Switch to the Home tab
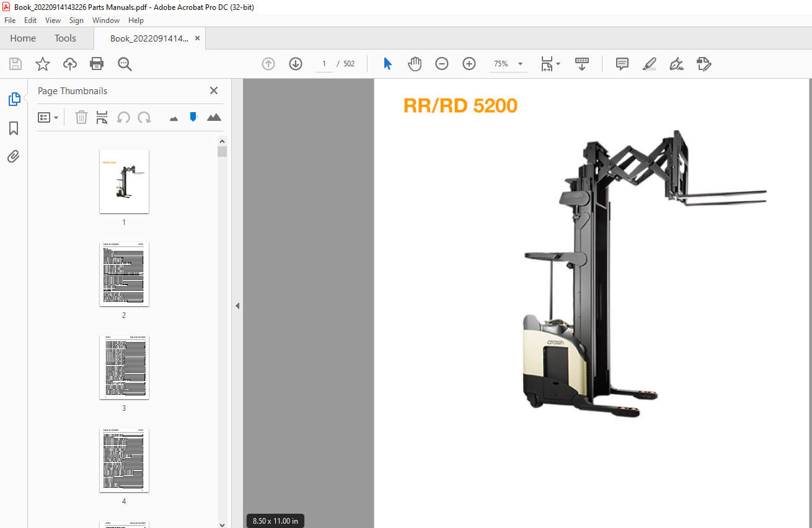 pyautogui.click(x=23, y=38)
